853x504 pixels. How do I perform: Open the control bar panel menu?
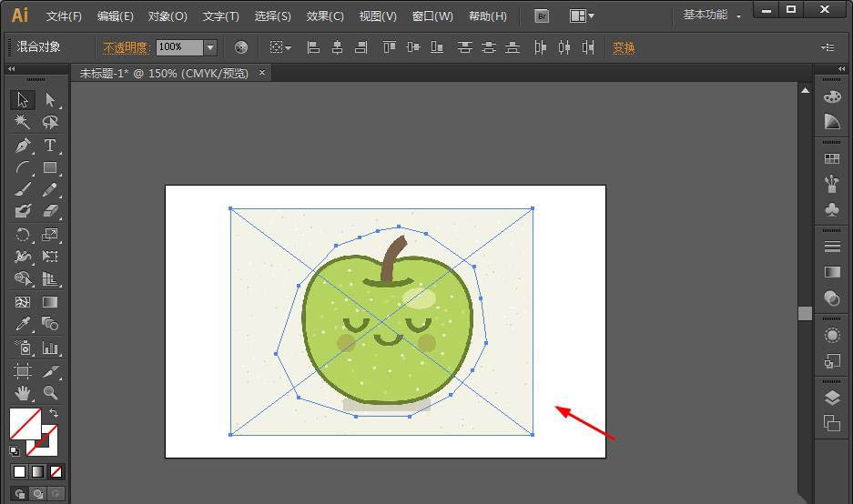click(x=828, y=48)
